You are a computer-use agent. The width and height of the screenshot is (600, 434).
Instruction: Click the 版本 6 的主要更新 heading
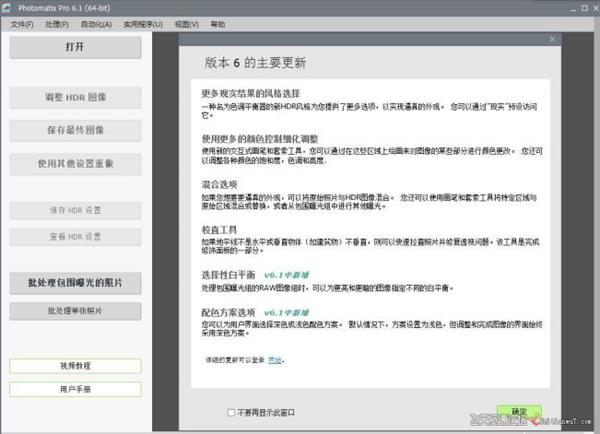(255, 63)
